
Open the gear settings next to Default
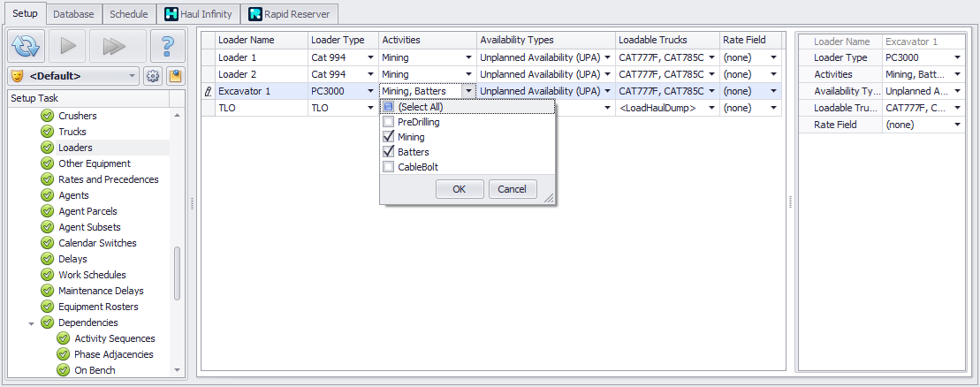point(153,76)
